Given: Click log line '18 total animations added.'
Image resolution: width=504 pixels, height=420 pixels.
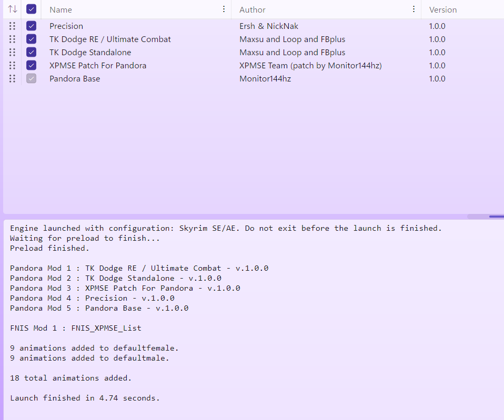Looking at the screenshot, I should (70, 378).
